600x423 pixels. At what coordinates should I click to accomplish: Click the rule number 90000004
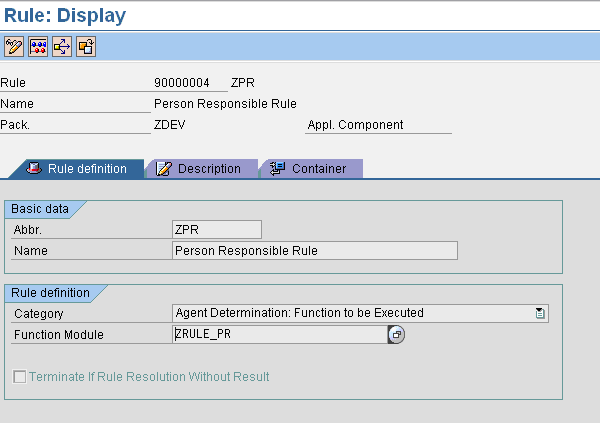pos(182,83)
